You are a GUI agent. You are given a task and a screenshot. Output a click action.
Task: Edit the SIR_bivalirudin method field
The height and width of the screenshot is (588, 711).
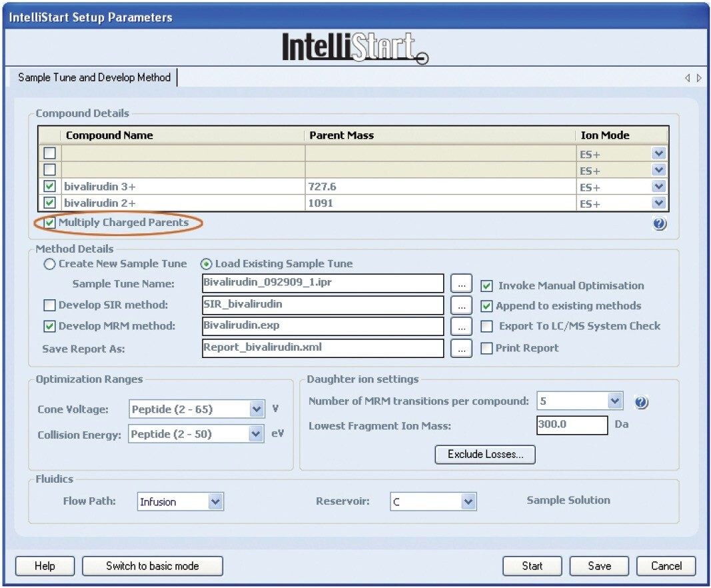pyautogui.click(x=323, y=305)
